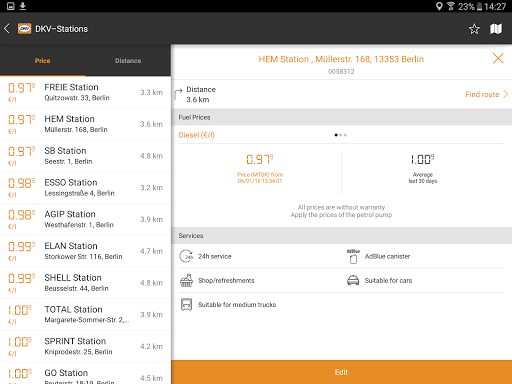The width and height of the screenshot is (512, 384).
Task: Tap the 3.3 km distance for FREIE
Action: click(x=151, y=92)
